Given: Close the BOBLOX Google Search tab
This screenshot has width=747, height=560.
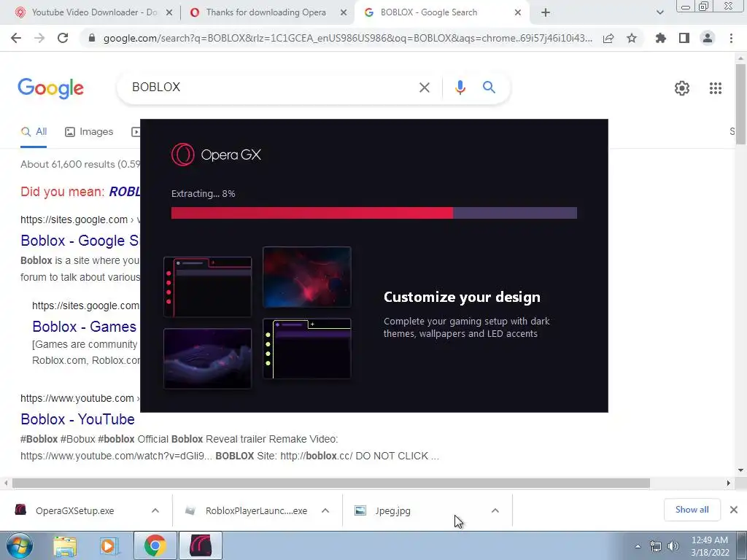Looking at the screenshot, I should coord(517,13).
